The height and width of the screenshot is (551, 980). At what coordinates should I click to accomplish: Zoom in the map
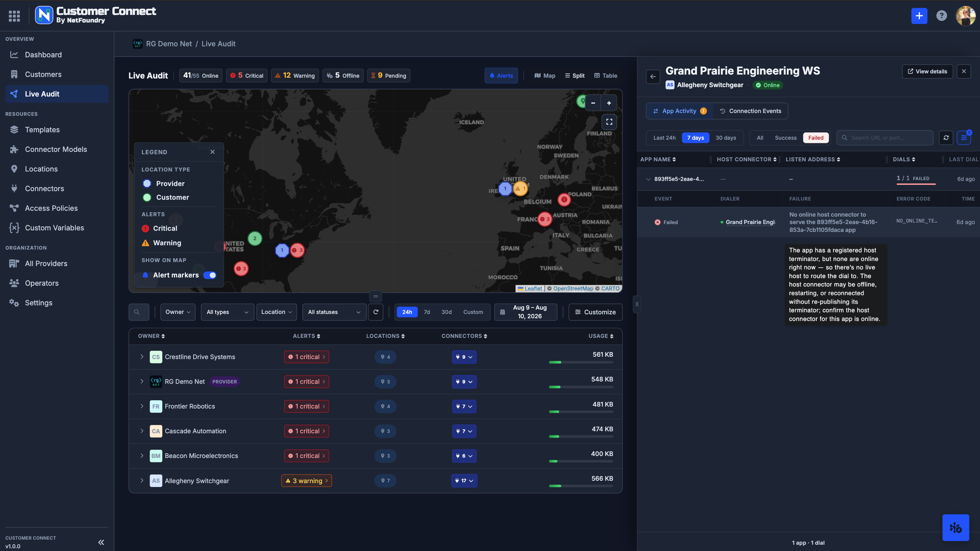tap(609, 103)
